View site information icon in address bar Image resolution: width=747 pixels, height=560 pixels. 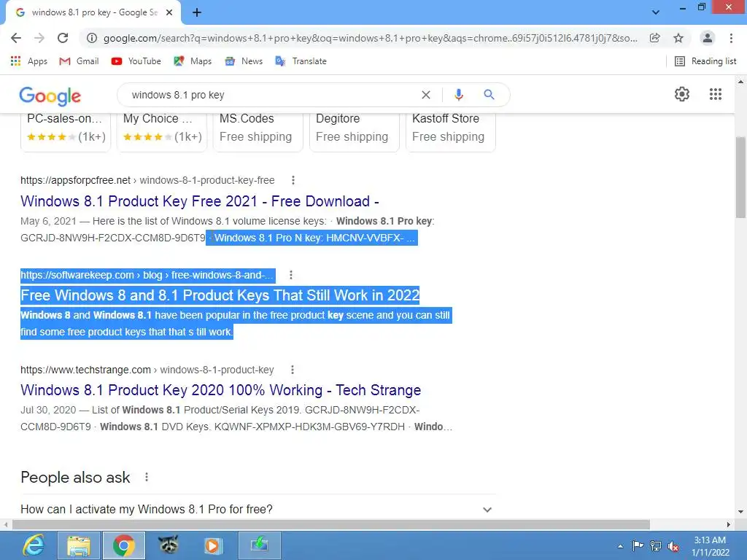pos(92,38)
